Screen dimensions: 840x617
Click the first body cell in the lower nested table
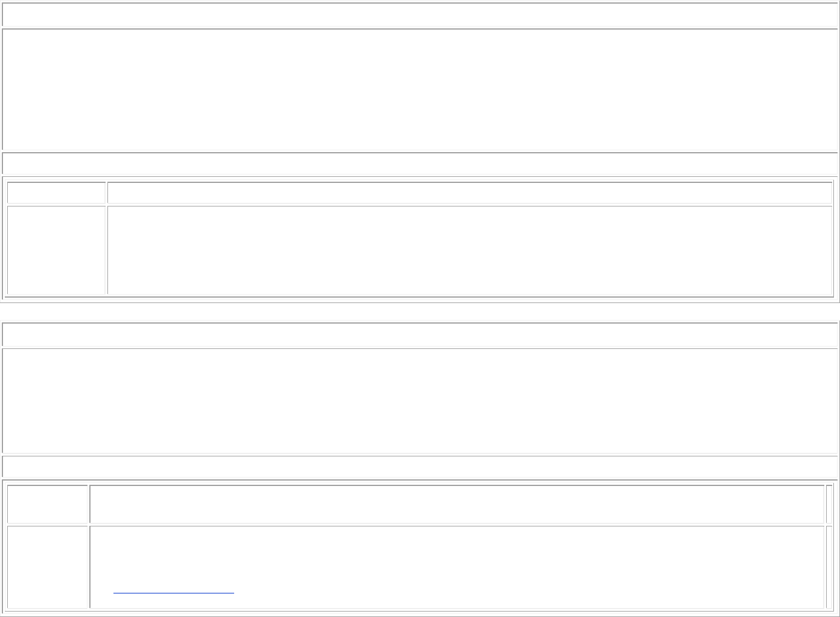pos(48,567)
